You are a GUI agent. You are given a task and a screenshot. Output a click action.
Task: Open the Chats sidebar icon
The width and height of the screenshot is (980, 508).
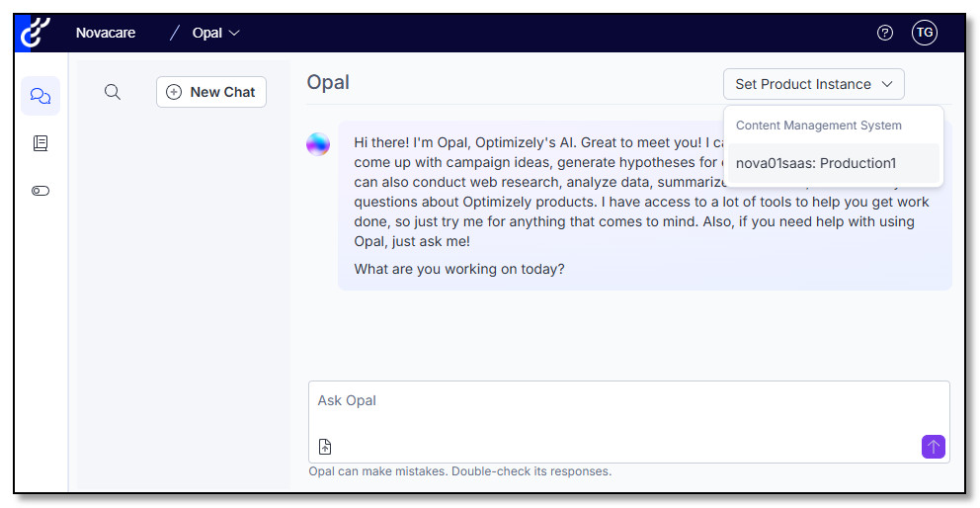coord(41,96)
